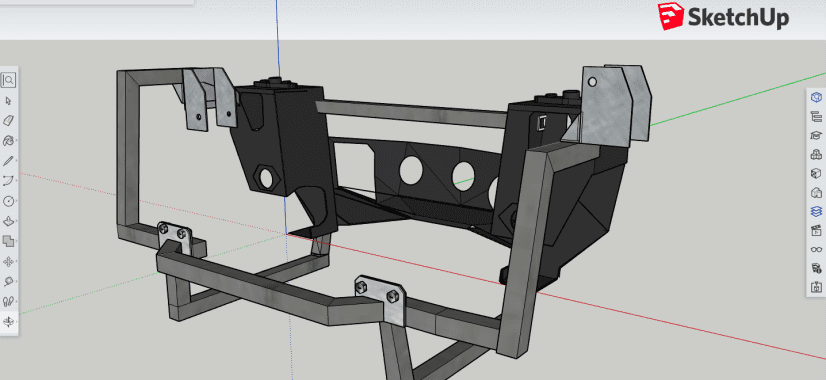Open the Scenes clapperboard panel
This screenshot has height=380, width=826.
816,230
